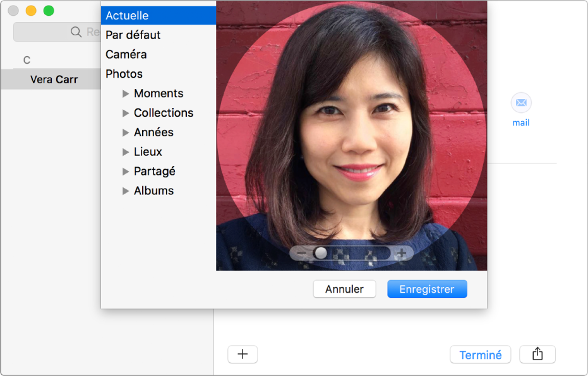Image resolution: width=588 pixels, height=376 pixels.
Task: Open the Photos source
Action: tap(124, 74)
